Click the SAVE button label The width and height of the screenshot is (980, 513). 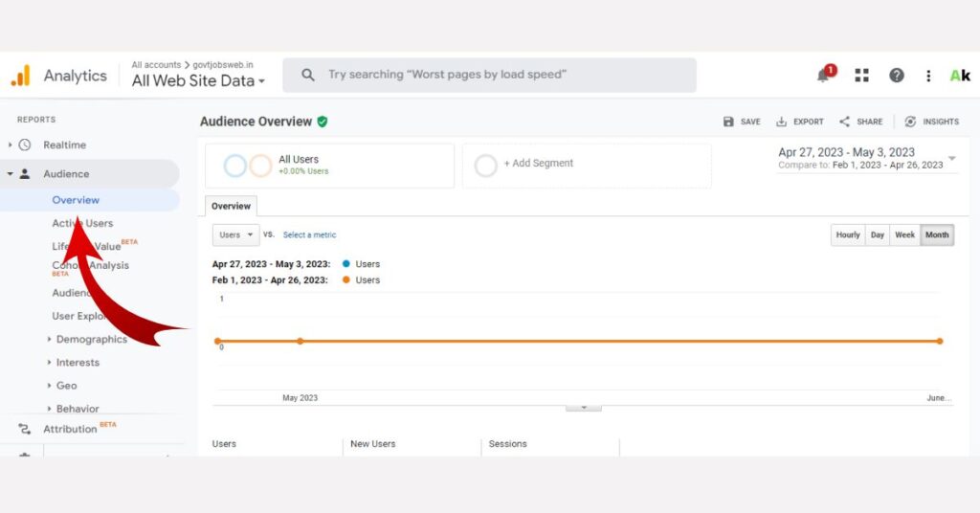pos(750,122)
